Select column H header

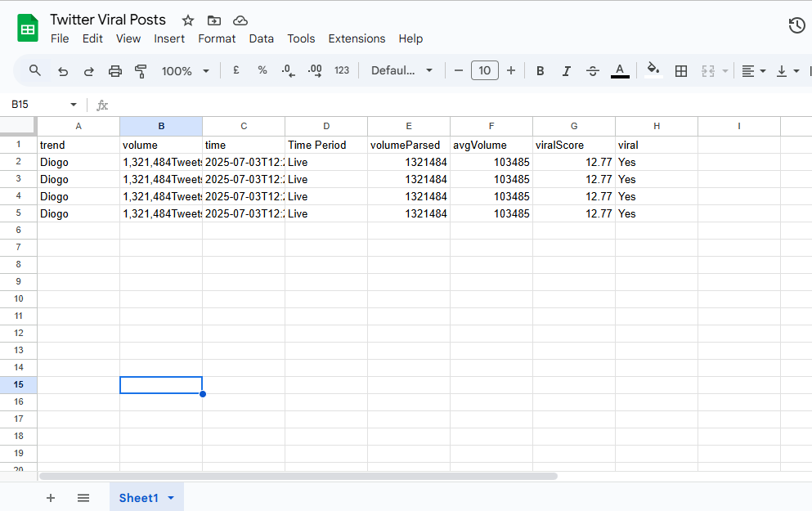point(657,127)
